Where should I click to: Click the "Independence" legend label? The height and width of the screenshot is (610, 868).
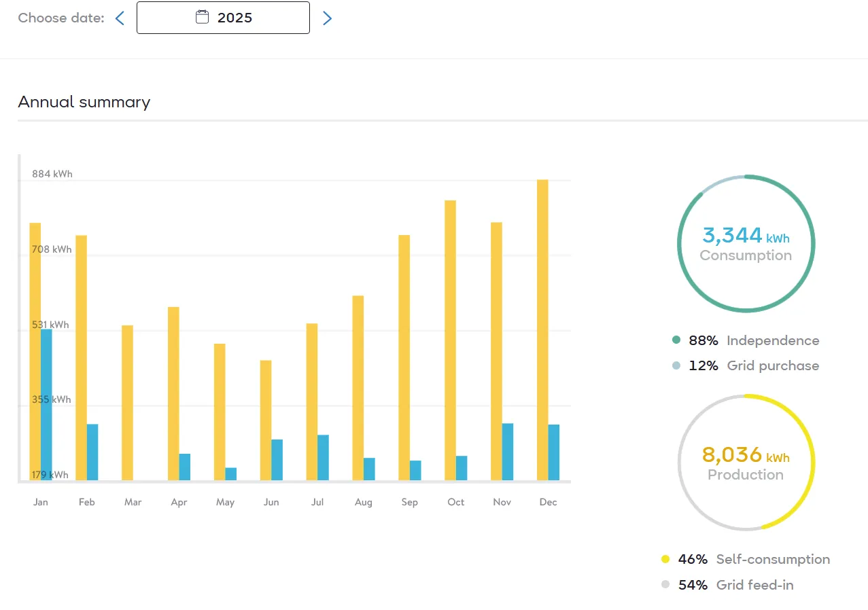(x=773, y=340)
